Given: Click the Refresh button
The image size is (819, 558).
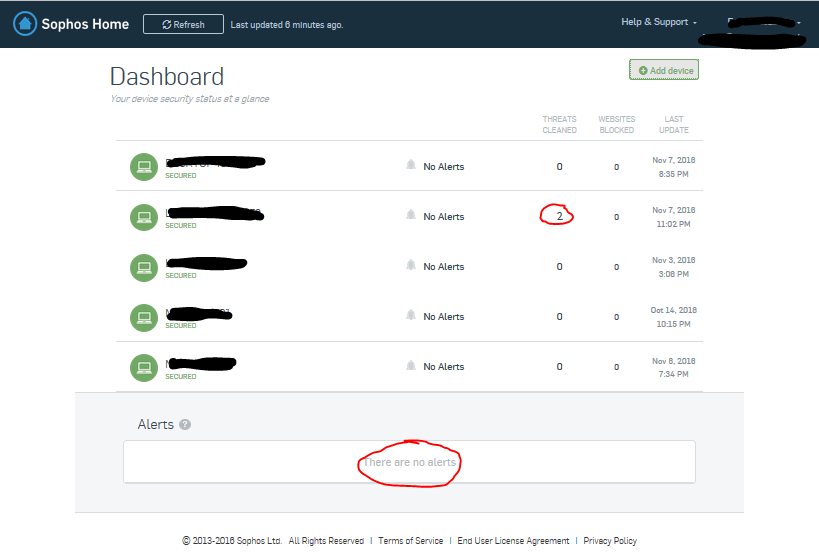Looking at the screenshot, I should (x=183, y=24).
